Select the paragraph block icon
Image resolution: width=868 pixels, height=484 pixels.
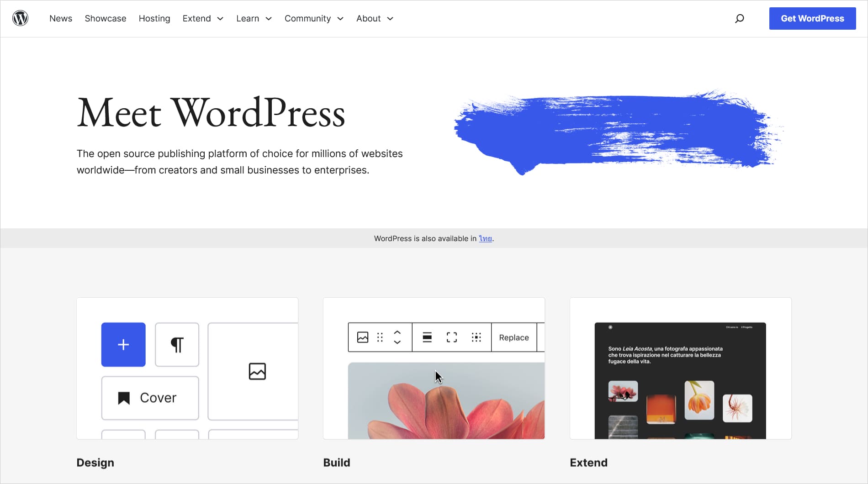coord(177,345)
